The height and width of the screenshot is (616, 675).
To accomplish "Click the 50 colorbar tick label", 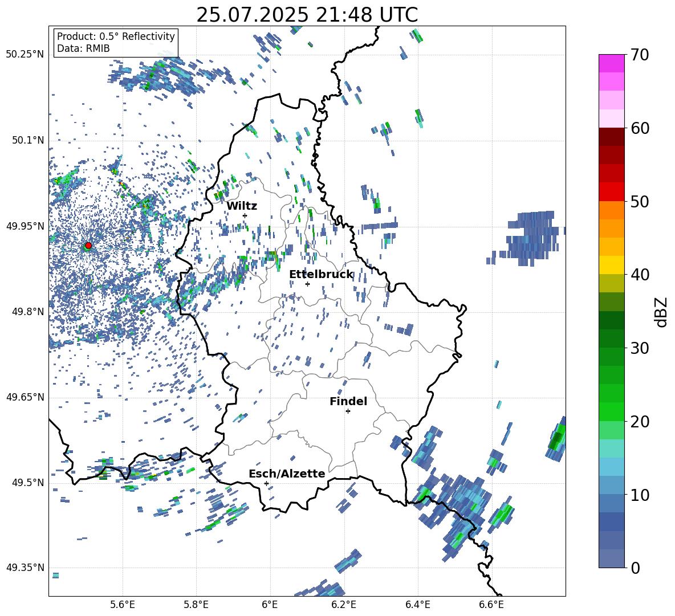I will (x=639, y=202).
